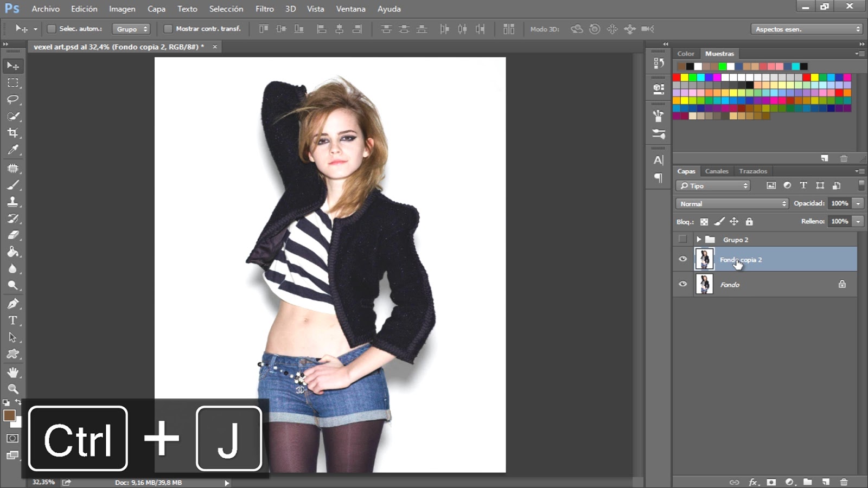Select the Zoom tool in toolbar
The height and width of the screenshot is (488, 868).
13,389
